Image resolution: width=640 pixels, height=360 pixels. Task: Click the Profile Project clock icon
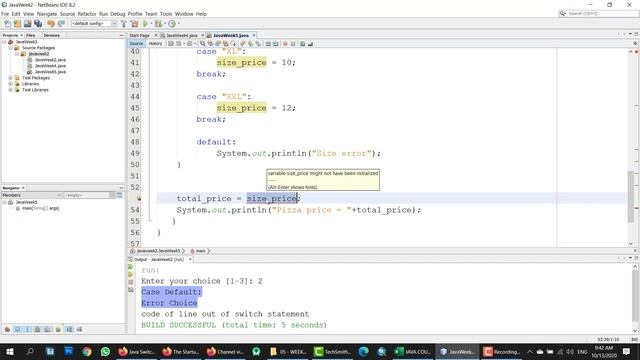pyautogui.click(x=172, y=24)
